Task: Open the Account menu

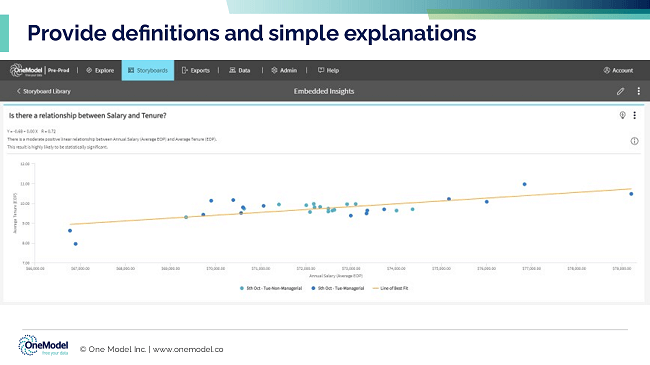Action: click(x=618, y=71)
